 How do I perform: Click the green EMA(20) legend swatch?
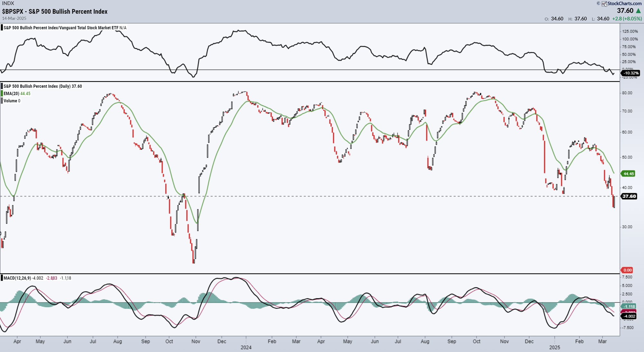[x=2, y=94]
